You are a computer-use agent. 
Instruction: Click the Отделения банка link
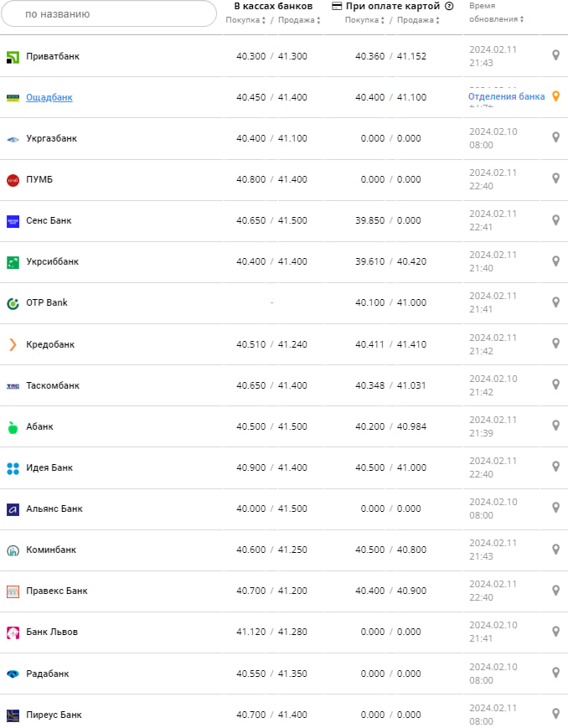[x=506, y=96]
